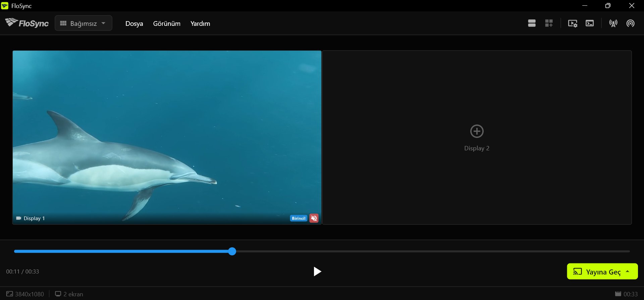Click the add grid layout icon
The image size is (644, 300).
549,23
